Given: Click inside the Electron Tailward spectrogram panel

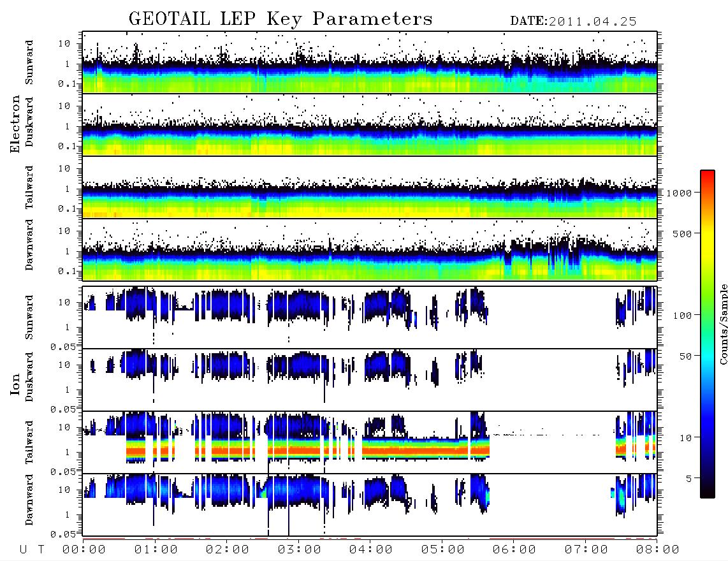Looking at the screenshot, I should 370,187.
